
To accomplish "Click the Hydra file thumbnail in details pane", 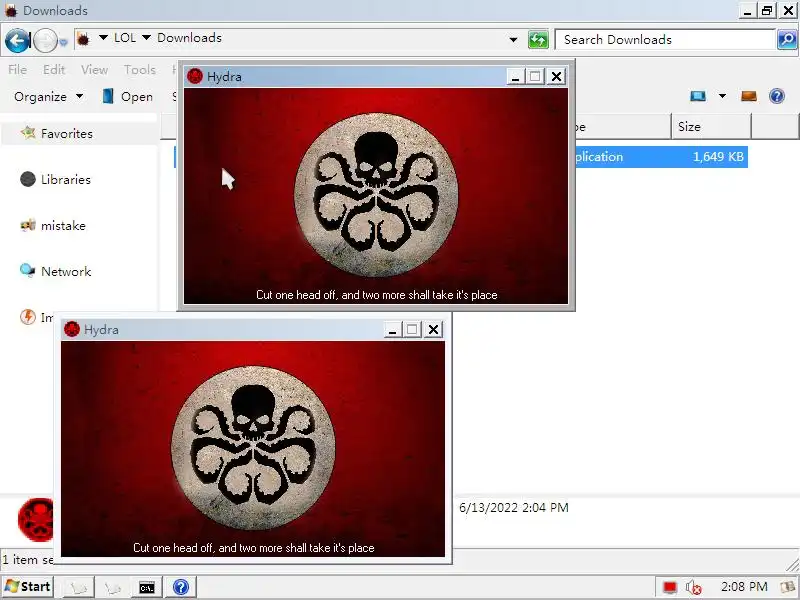I will 36,519.
